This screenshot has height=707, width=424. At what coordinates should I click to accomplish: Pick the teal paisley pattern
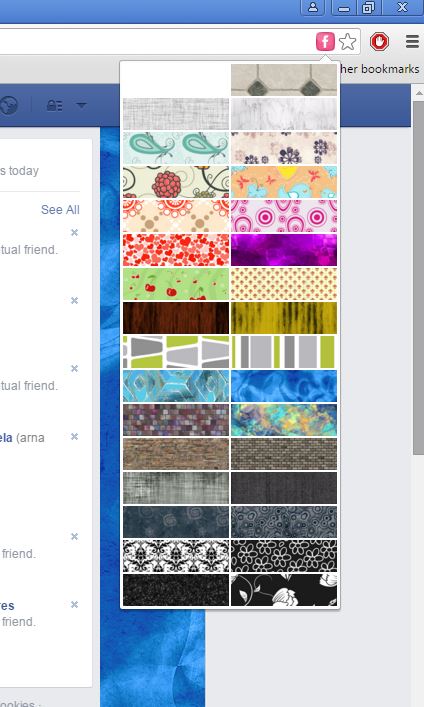click(176, 148)
